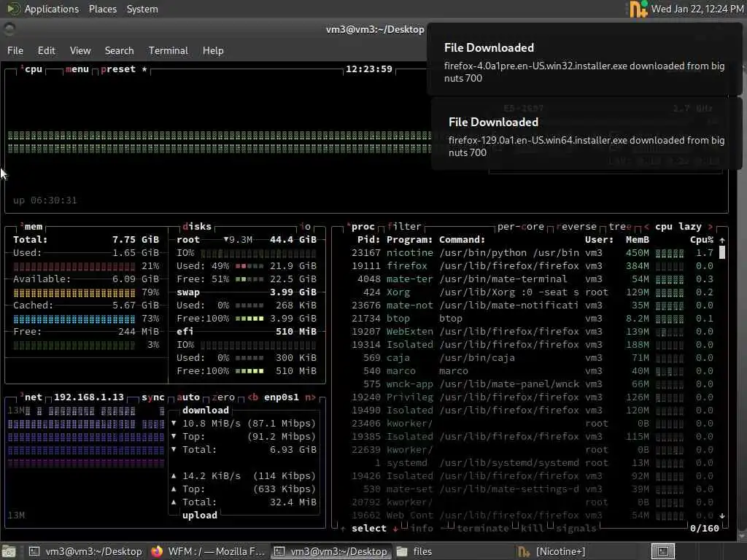Screen dimensions: 747x560
Task: Click the Nicotine+ tray icon in top panel
Action: coord(638,9)
